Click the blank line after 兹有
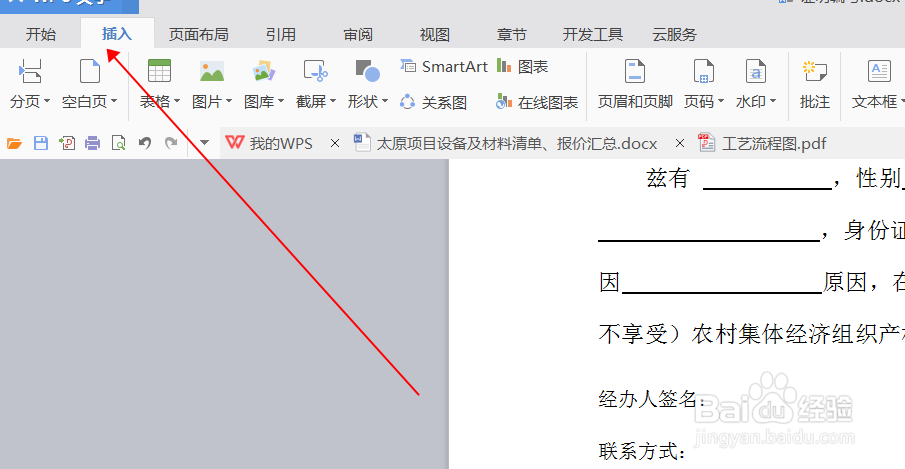 pos(768,185)
